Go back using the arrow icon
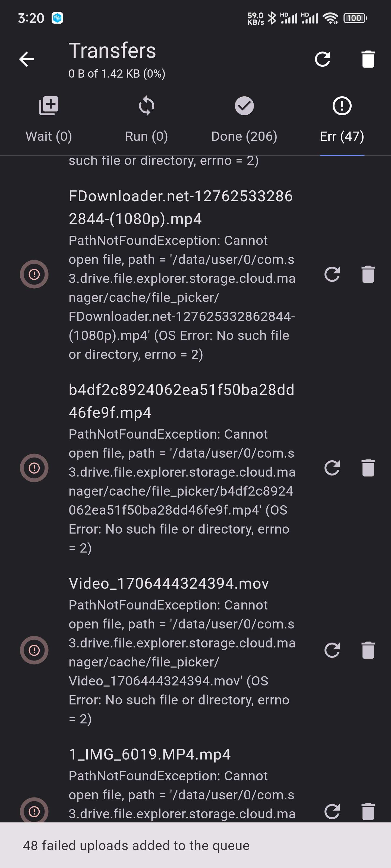Image resolution: width=391 pixels, height=868 pixels. click(27, 59)
